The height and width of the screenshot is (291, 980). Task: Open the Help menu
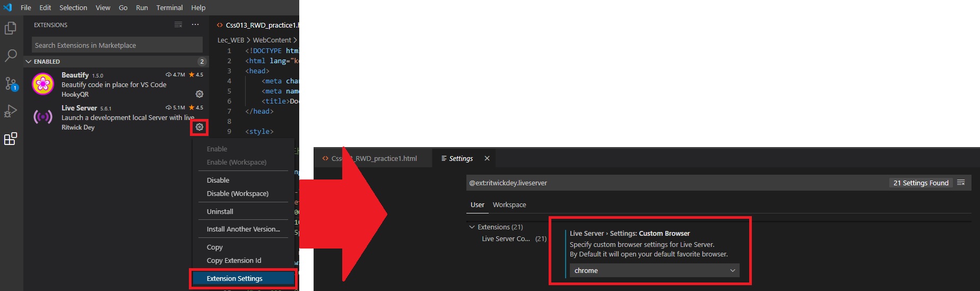198,7
